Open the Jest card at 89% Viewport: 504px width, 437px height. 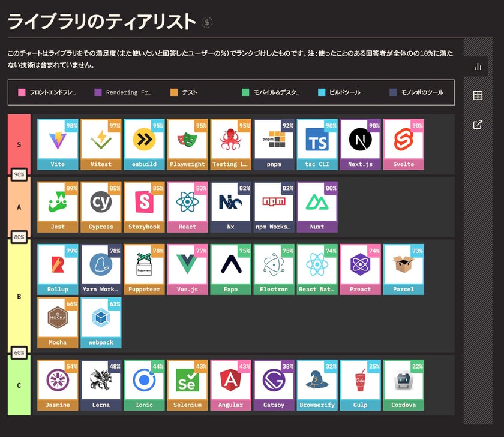click(x=58, y=207)
